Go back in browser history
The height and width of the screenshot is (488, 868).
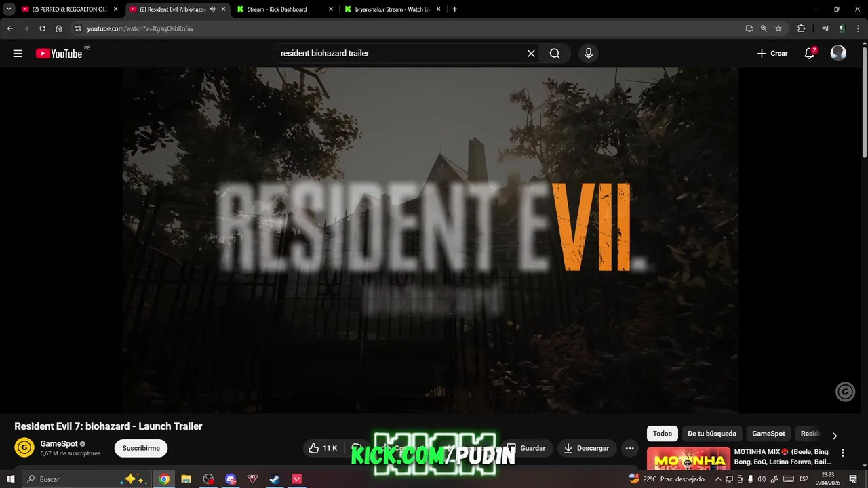click(x=9, y=28)
